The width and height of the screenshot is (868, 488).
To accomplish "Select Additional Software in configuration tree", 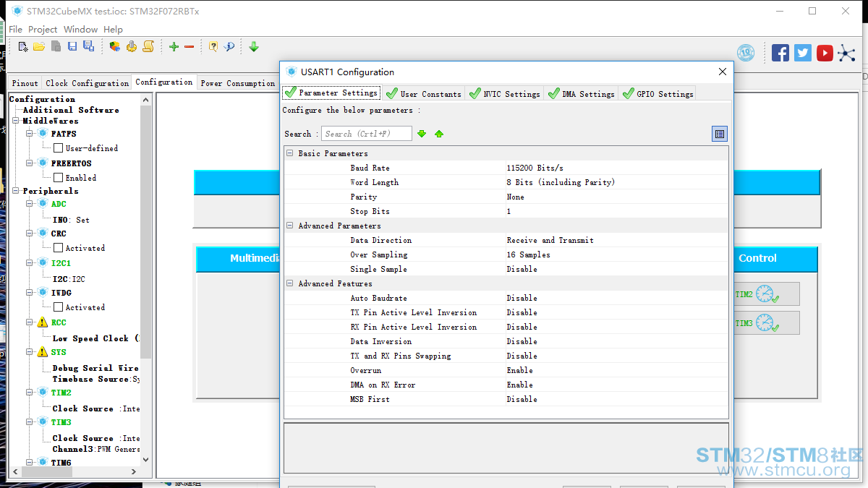I will 71,110.
